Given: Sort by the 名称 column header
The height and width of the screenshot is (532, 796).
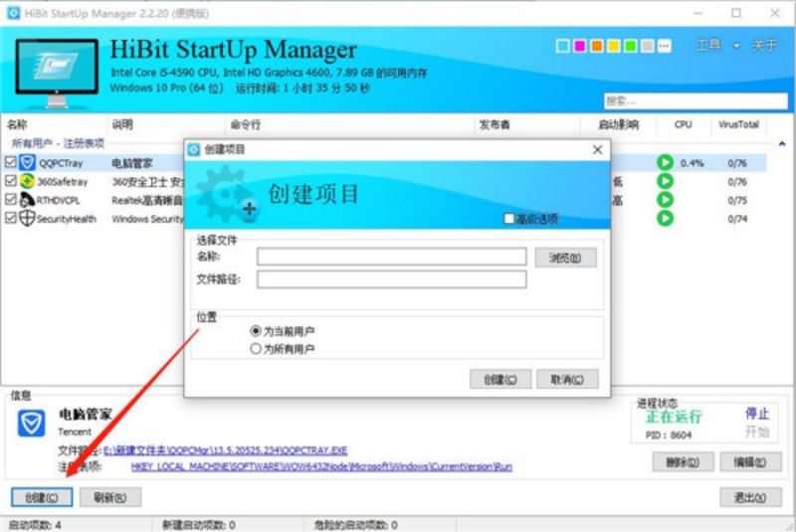Looking at the screenshot, I should [17, 124].
